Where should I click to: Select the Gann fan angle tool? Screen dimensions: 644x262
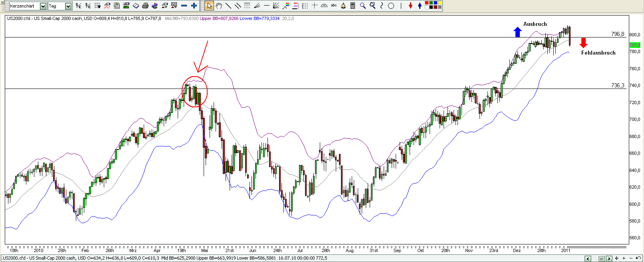pos(257,6)
